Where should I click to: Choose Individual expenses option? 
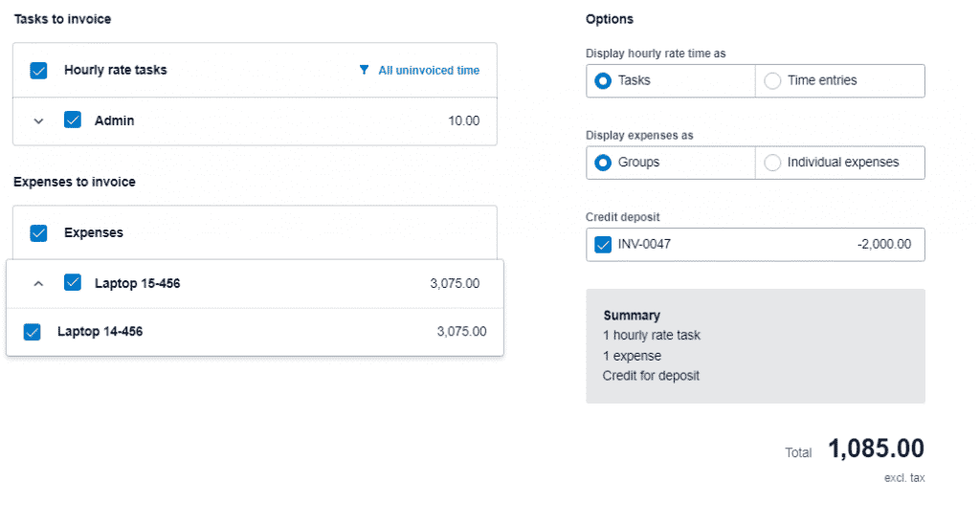pyautogui.click(x=772, y=163)
